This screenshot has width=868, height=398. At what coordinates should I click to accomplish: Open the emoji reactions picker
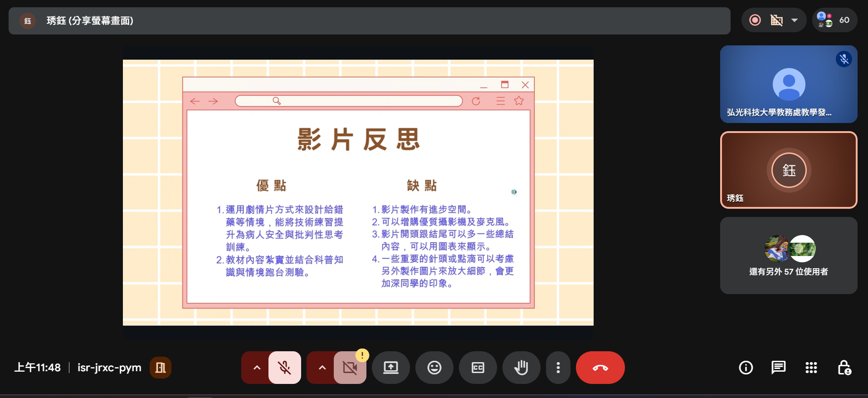(x=434, y=368)
